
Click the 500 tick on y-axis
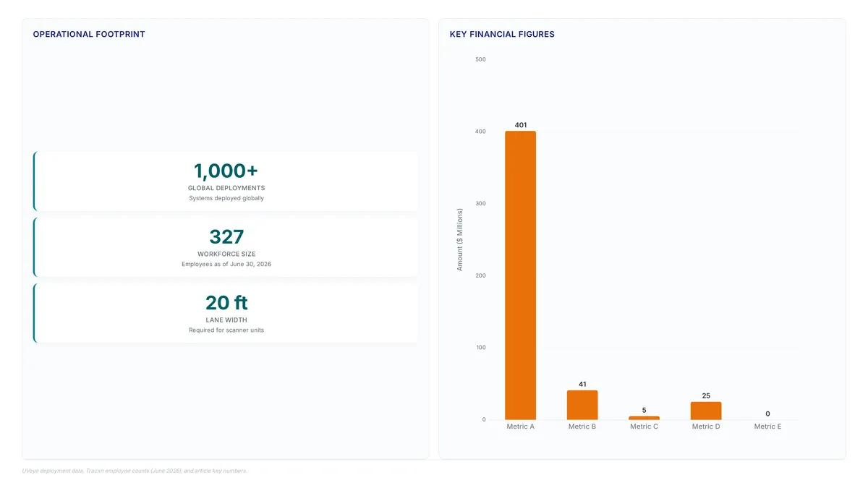pos(480,59)
